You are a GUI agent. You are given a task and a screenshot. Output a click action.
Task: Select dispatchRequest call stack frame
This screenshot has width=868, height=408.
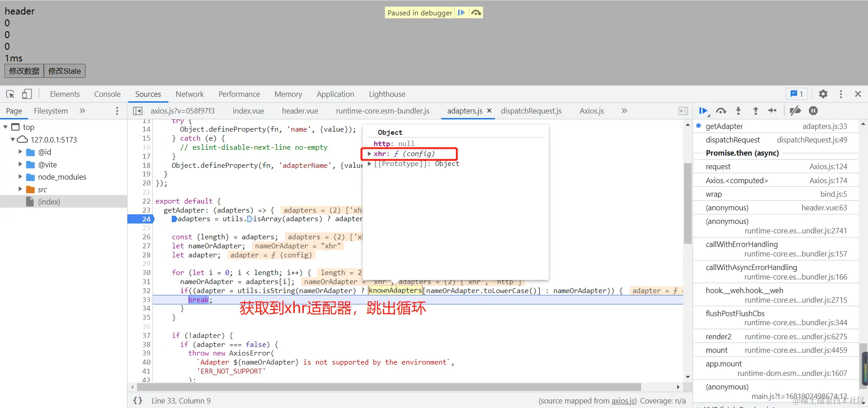(x=776, y=140)
